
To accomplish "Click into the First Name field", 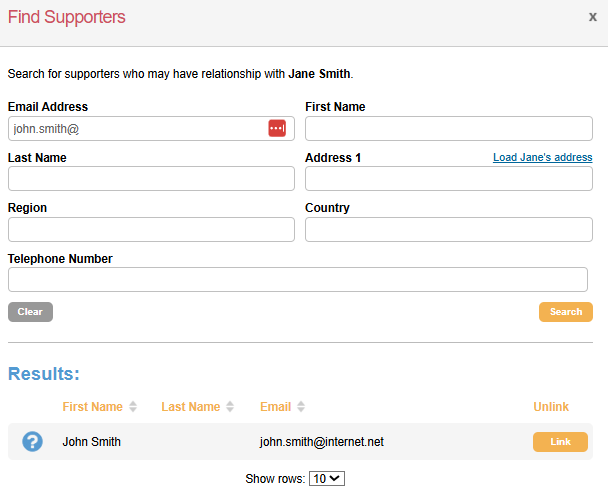I will pos(448,128).
